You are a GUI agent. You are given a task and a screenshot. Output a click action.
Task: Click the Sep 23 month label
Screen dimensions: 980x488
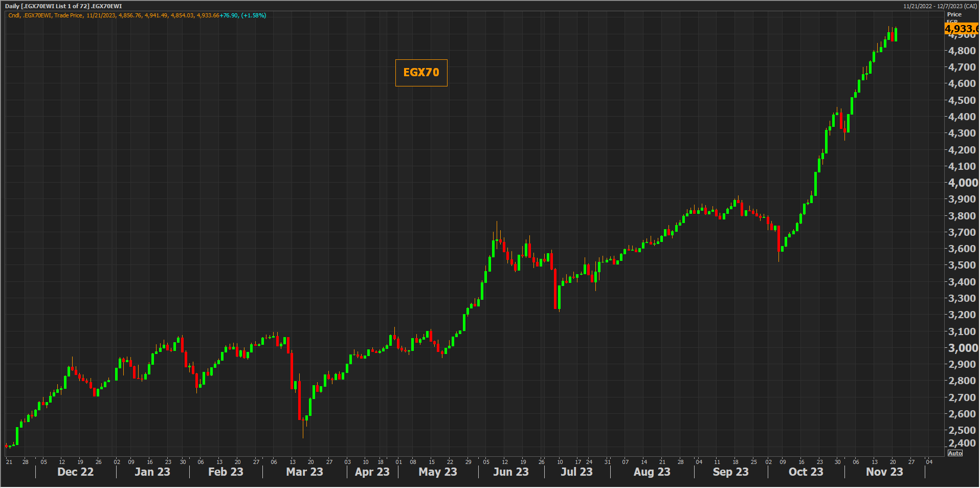point(730,472)
